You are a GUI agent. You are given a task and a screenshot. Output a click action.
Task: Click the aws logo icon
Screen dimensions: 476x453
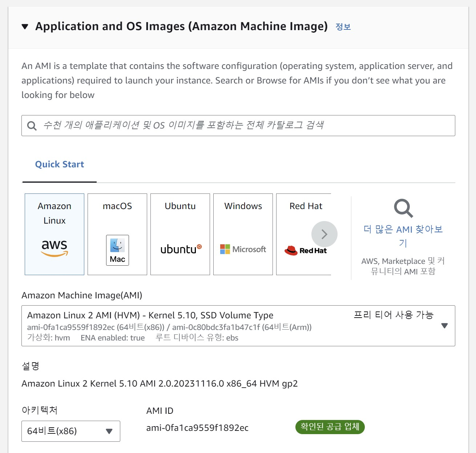coord(55,248)
